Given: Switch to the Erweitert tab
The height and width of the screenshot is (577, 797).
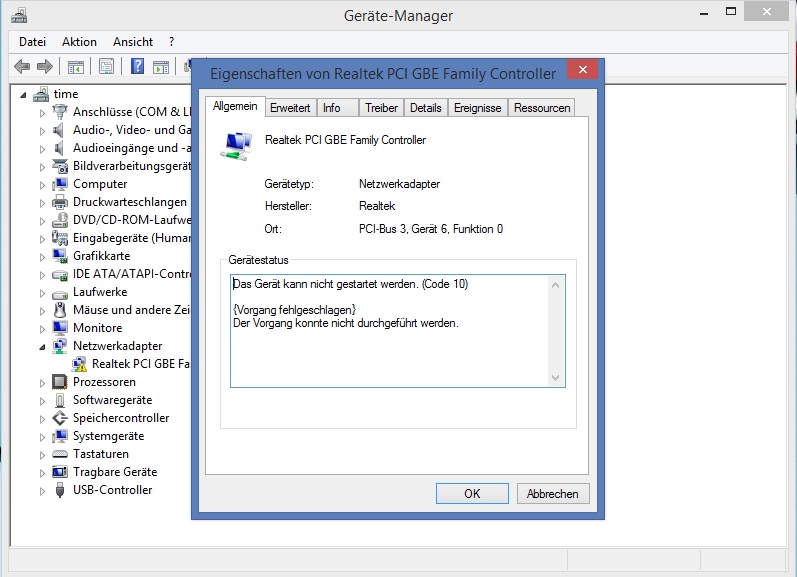Looking at the screenshot, I should (290, 108).
